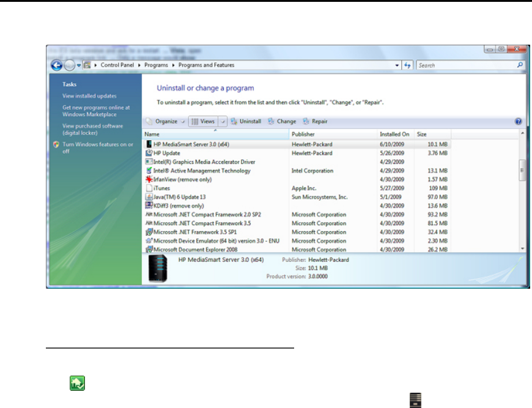
Task: Sort by the Publisher column header
Action: [x=333, y=135]
